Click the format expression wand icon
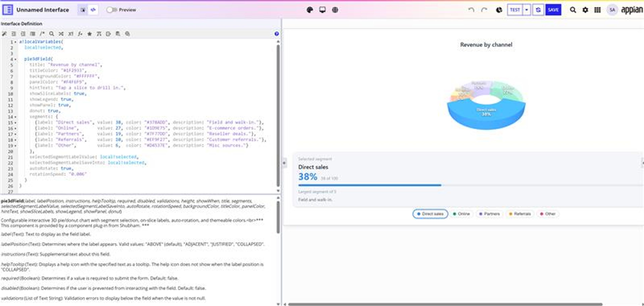Viewport: 644px width, 306px height. click(x=4, y=34)
